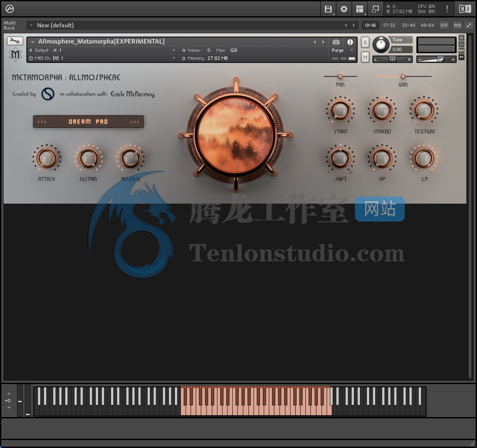Viewport: 477px width, 448px height.
Task: Take a snapshot with the camera icon
Action: 336,42
